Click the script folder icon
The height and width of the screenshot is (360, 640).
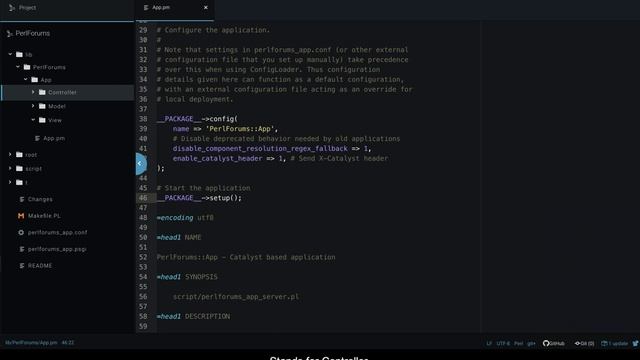pos(19,168)
